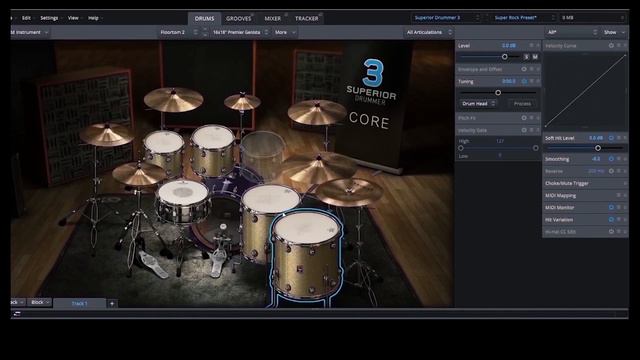Image resolution: width=640 pixels, height=360 pixels.
Task: Select the snare drum
Action: pos(183,201)
